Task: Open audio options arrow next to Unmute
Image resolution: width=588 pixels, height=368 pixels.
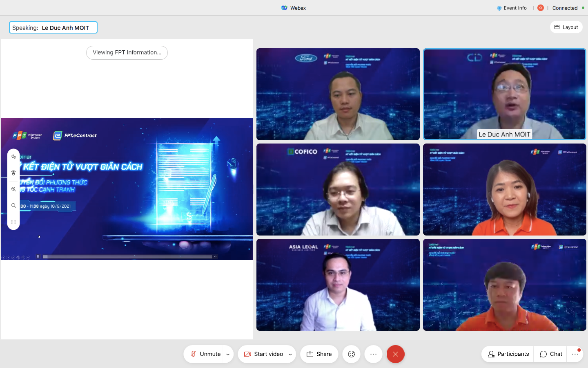Action: [x=228, y=355]
